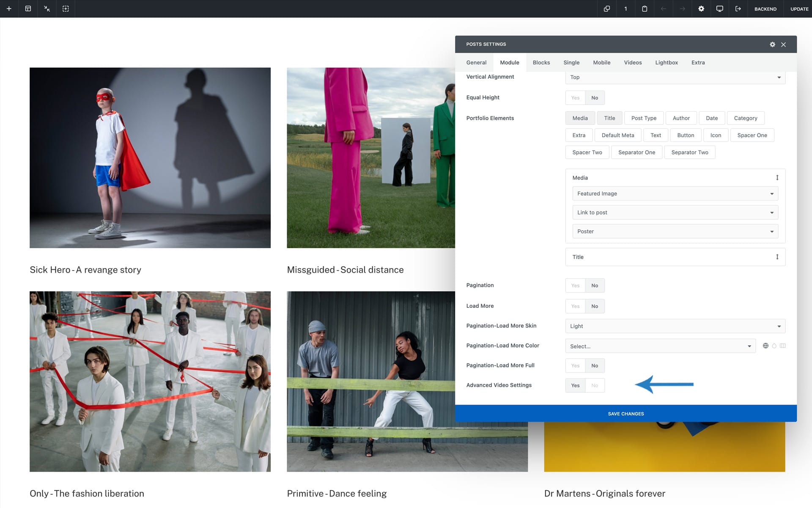Viewport: 812px width, 508px height.
Task: Click the desktop monitor preview icon
Action: point(719,8)
